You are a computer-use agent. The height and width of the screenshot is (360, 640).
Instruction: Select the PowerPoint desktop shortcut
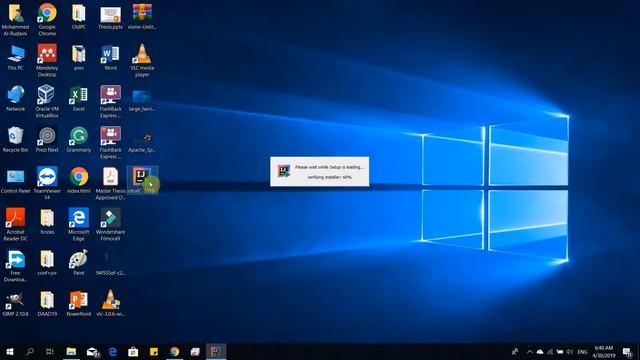79,304
